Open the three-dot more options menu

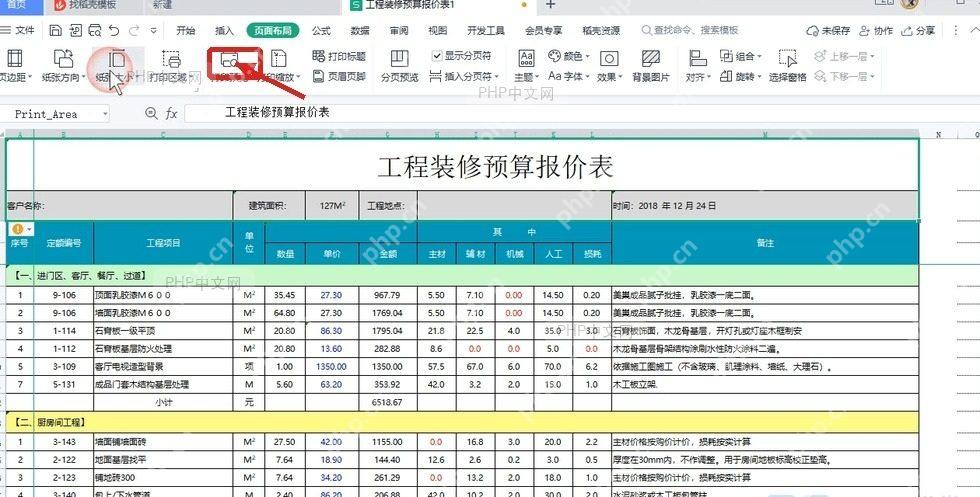pos(956,31)
